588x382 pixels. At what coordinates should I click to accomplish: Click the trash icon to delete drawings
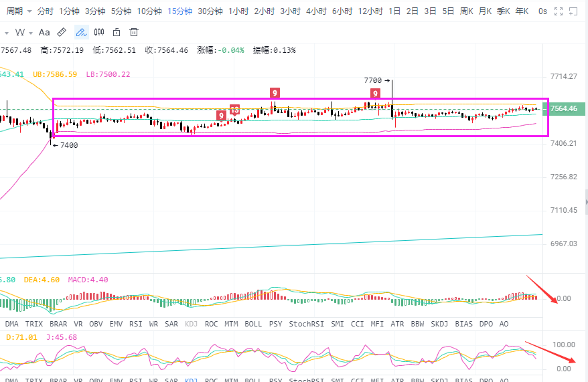(134, 33)
